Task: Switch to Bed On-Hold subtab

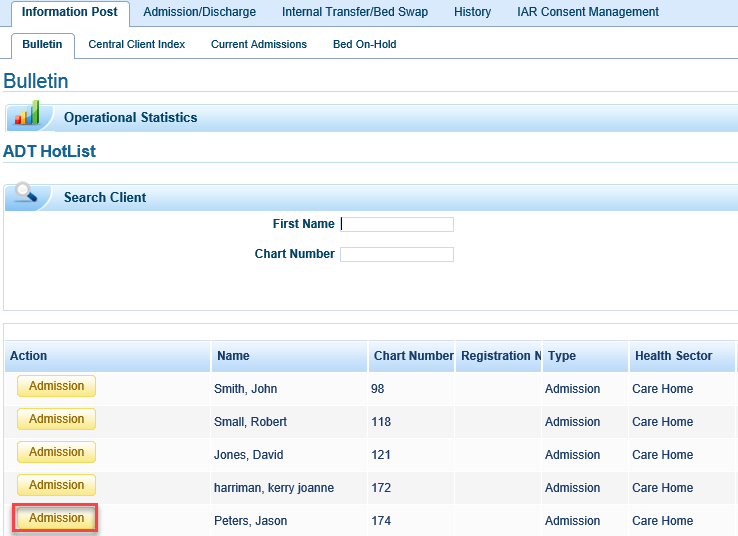Action: click(x=364, y=45)
